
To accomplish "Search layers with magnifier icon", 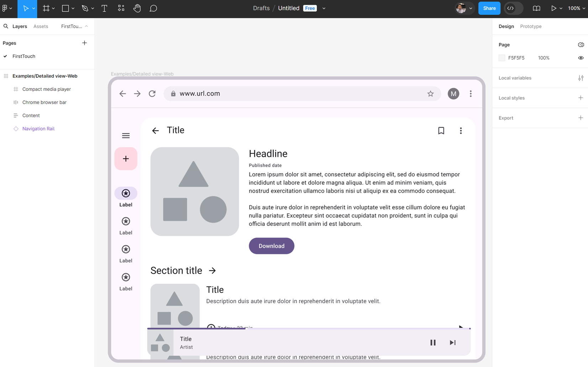I will (x=6, y=26).
